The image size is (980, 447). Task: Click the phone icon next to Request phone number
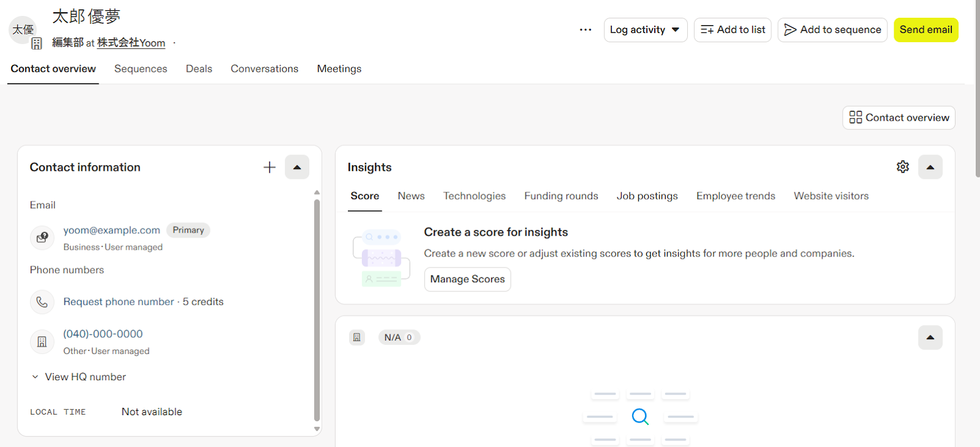(x=42, y=302)
